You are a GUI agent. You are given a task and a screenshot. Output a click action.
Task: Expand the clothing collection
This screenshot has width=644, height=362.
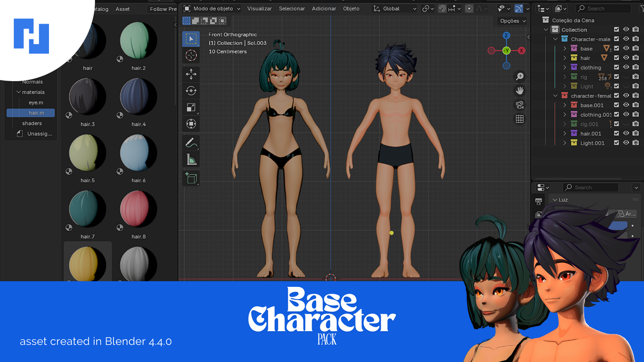pyautogui.click(x=565, y=67)
